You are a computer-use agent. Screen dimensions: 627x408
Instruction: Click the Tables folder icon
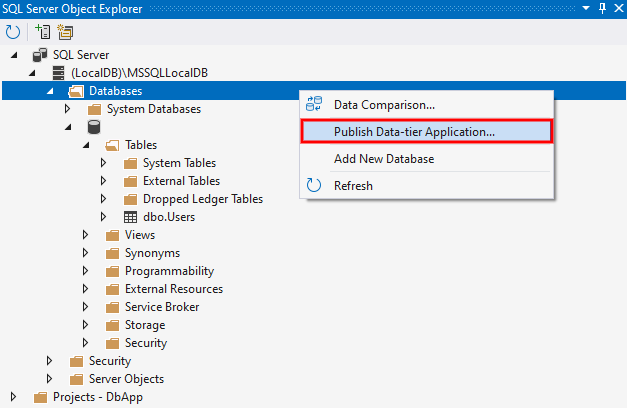112,145
